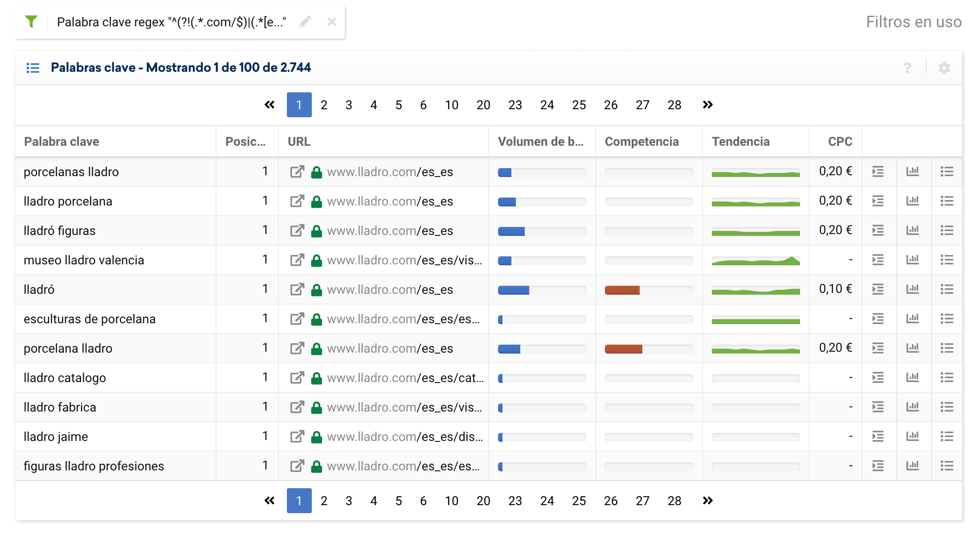
Task: Select page 2 in top pagination
Action: click(324, 105)
